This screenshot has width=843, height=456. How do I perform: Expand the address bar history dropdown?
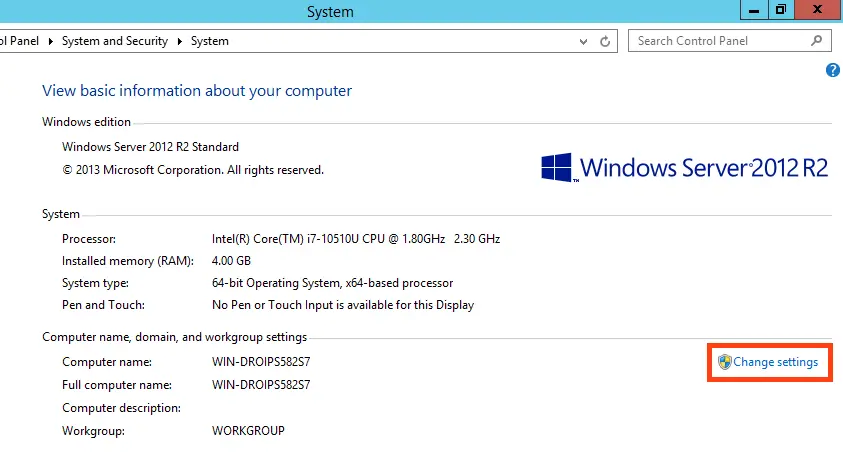(x=585, y=41)
